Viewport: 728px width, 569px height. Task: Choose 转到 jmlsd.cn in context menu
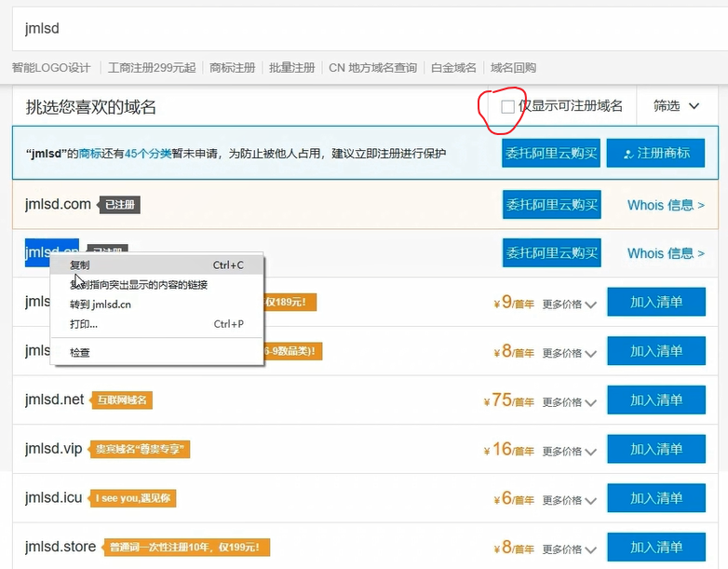pyautogui.click(x=101, y=305)
